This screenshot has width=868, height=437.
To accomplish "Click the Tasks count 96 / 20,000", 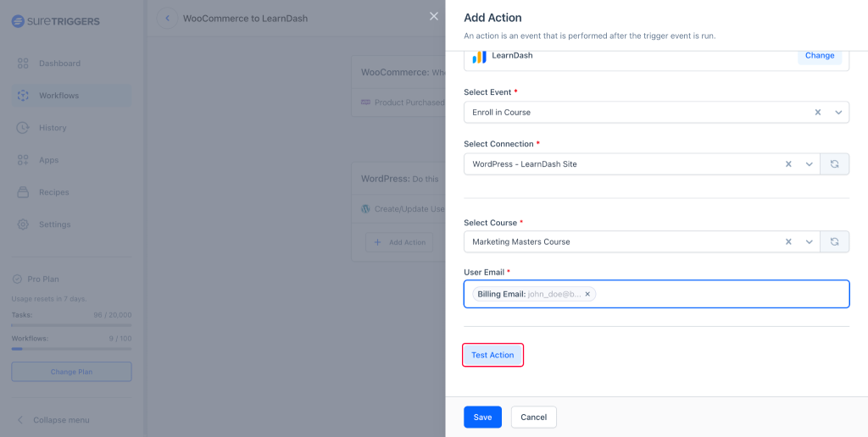I will point(113,315).
